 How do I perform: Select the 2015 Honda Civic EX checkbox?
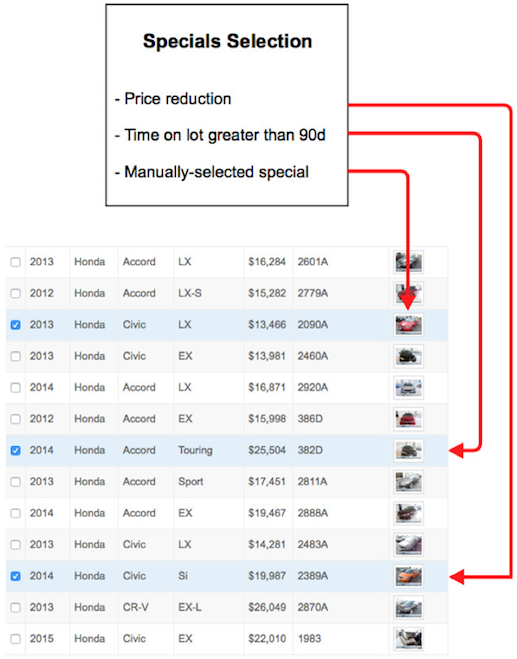[x=16, y=639]
